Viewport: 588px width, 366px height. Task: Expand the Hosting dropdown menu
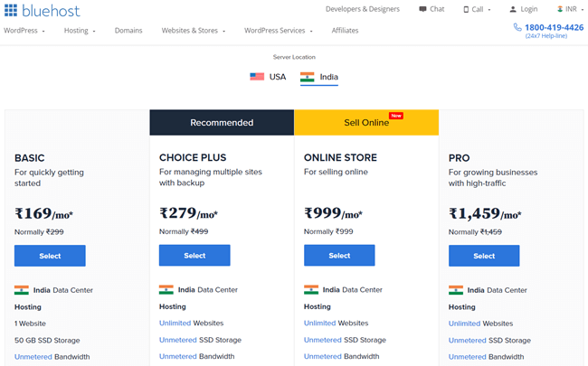80,30
